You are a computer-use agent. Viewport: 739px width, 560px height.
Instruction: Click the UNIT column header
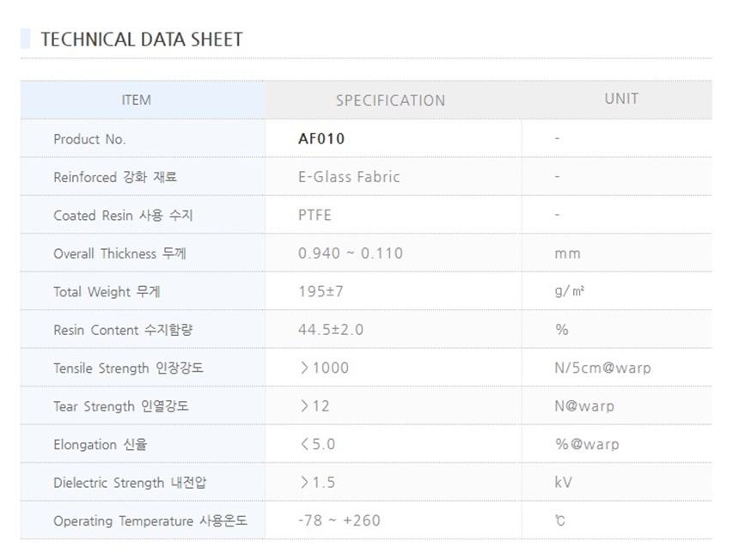(x=620, y=99)
